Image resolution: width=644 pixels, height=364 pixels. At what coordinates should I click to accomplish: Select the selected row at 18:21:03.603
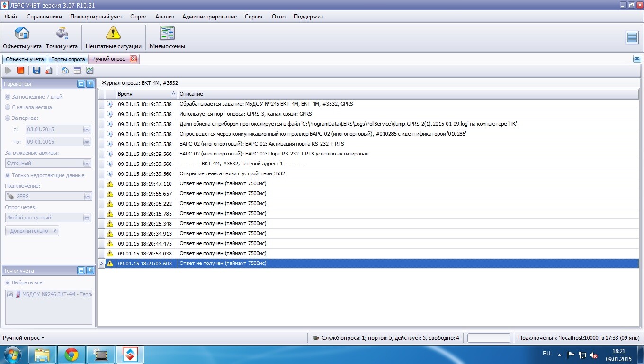click(368, 263)
